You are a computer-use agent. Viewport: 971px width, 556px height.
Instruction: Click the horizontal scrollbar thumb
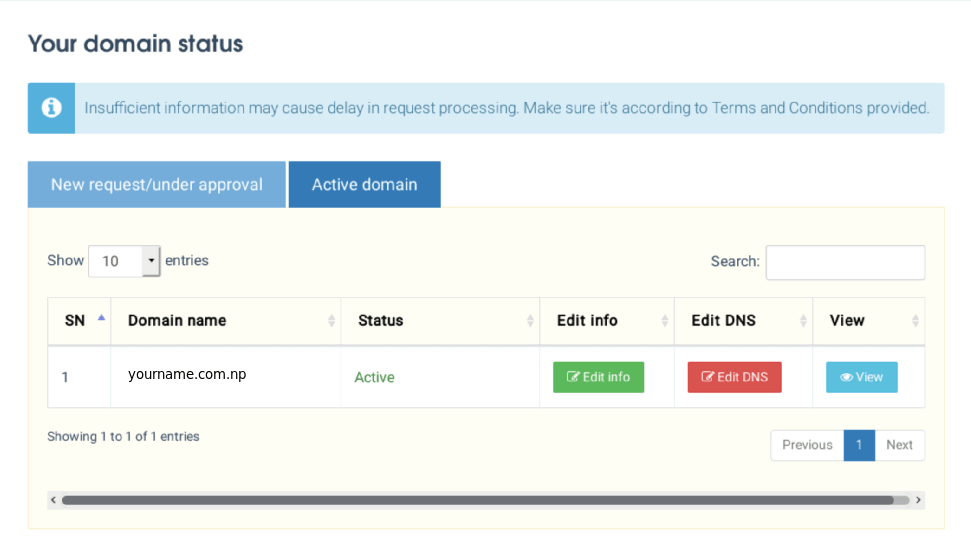[478, 500]
